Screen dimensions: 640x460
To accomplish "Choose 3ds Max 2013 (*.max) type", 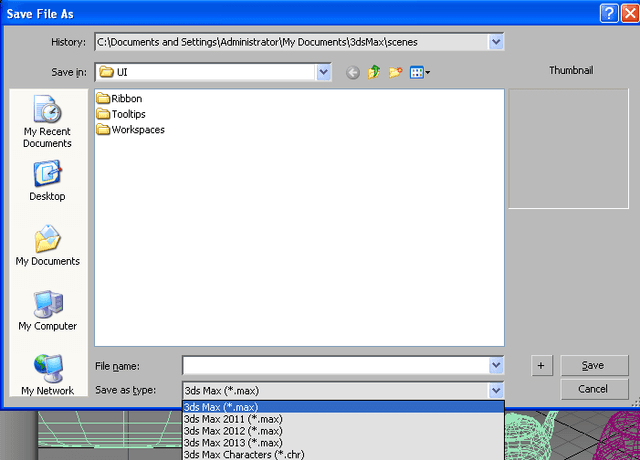I will [x=343, y=442].
